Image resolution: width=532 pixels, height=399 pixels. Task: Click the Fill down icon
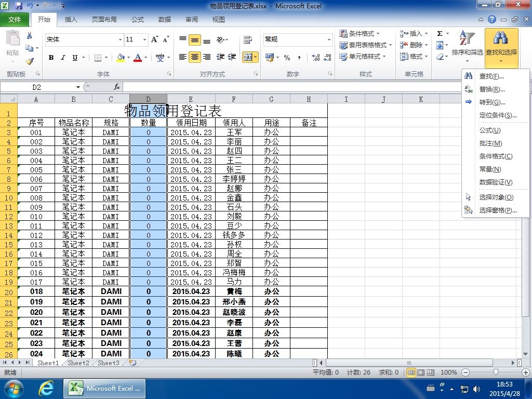(440, 45)
